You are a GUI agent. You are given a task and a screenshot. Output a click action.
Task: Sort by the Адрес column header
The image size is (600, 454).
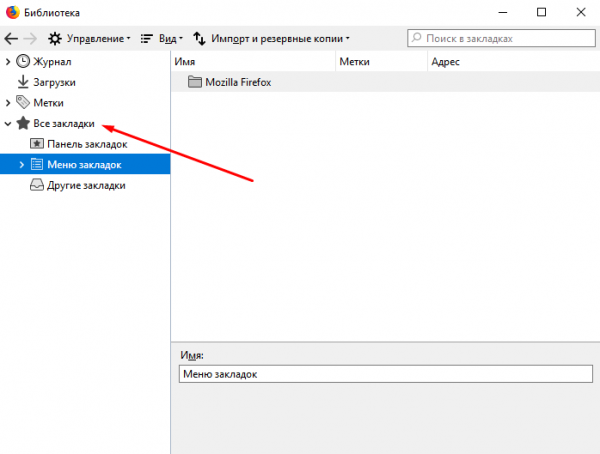coord(514,62)
